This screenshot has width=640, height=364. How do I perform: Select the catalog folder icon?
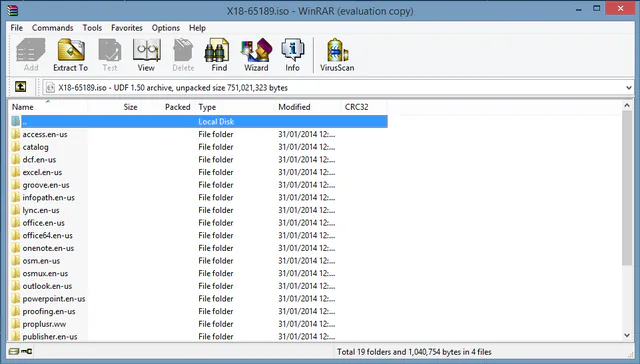(x=16, y=147)
